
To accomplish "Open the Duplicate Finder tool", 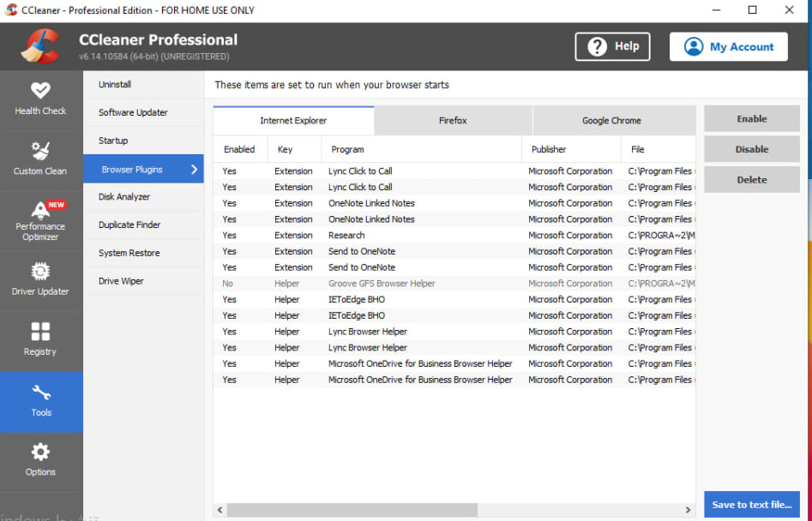I will [143, 225].
